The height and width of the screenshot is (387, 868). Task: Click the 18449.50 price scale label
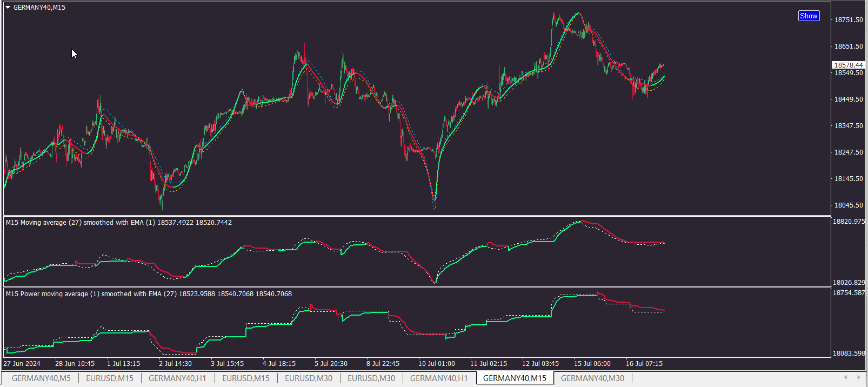(849, 99)
